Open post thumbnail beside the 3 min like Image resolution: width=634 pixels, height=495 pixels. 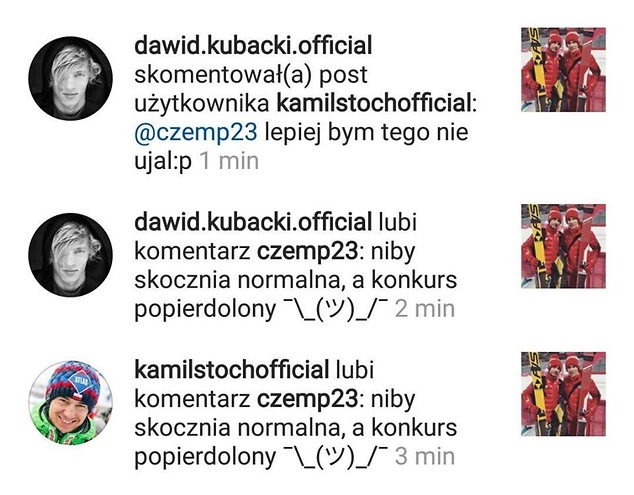pos(563,394)
